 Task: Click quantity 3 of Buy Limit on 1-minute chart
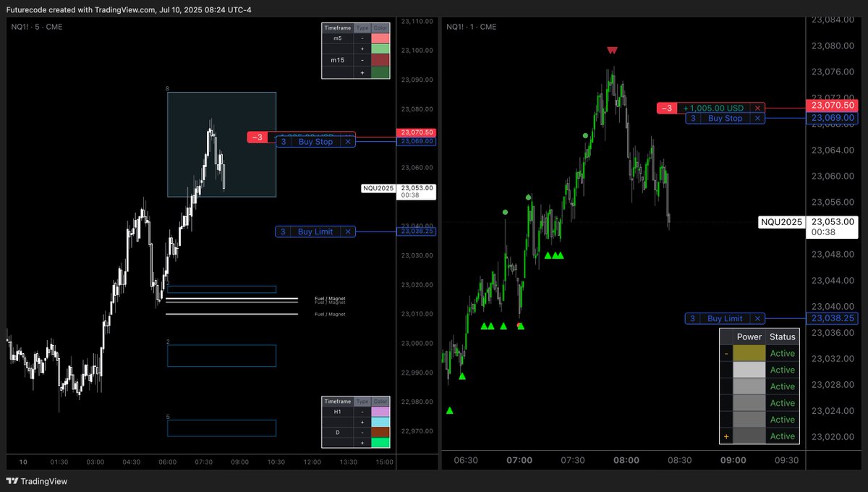(693, 318)
